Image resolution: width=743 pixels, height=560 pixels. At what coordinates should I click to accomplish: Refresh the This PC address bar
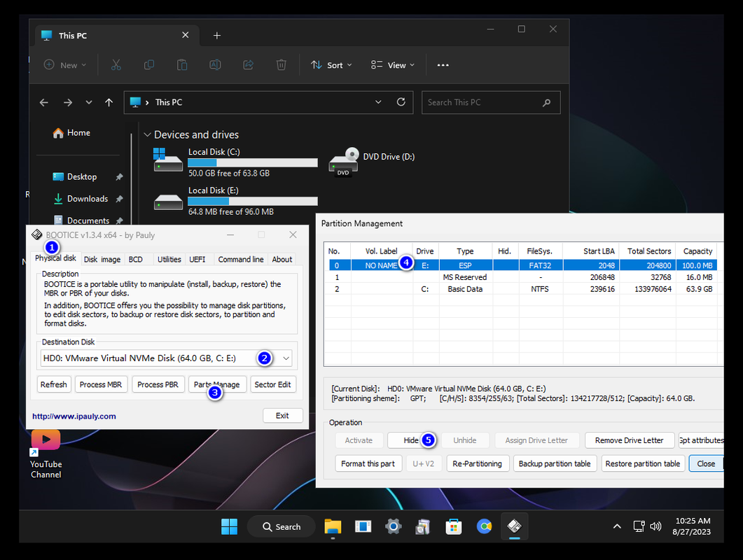[401, 102]
